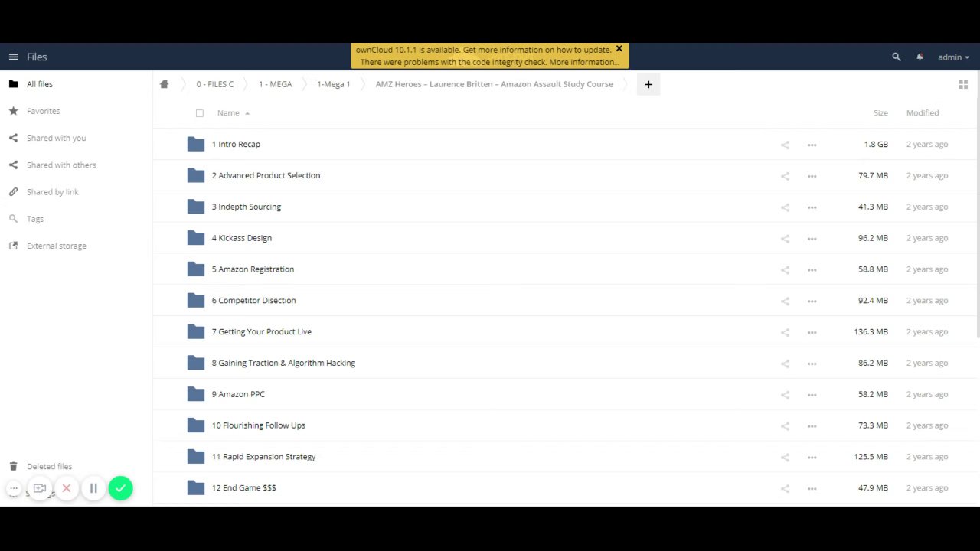Click the 5 Amazon Registration folder icon
This screenshot has height=551, width=980.
tap(196, 269)
